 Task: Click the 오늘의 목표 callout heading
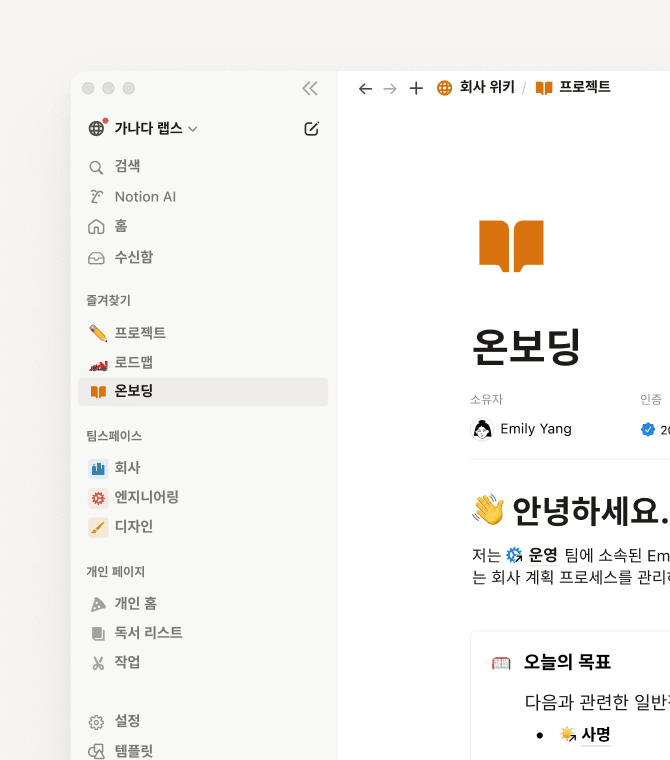[x=567, y=663]
